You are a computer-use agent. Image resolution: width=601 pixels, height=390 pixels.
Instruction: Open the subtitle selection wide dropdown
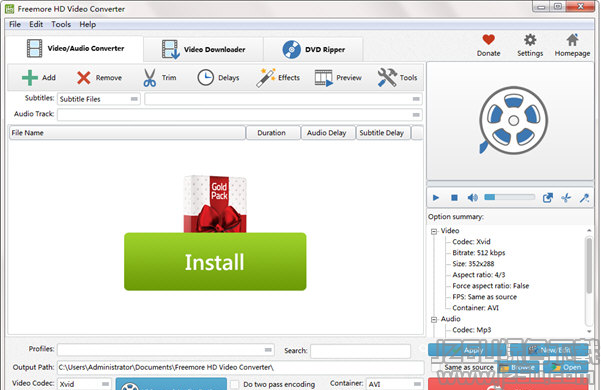click(283, 99)
